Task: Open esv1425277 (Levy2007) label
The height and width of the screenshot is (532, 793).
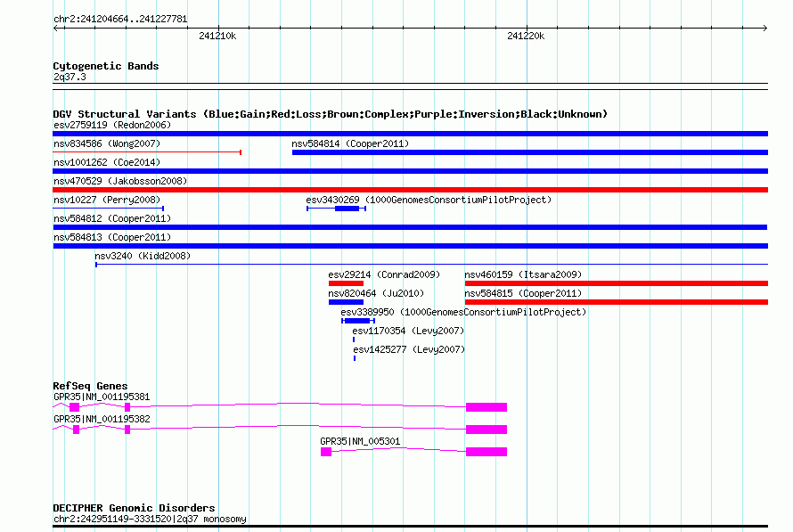Action: coord(409,349)
